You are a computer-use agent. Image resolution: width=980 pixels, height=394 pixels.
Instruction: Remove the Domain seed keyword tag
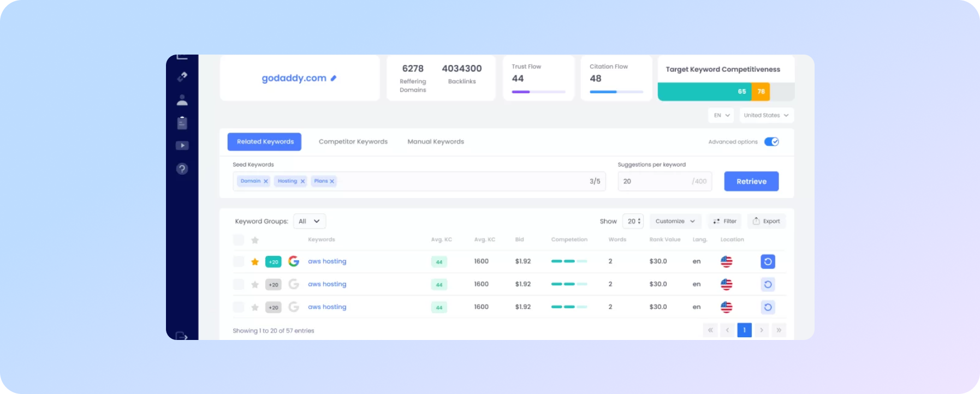[x=266, y=181]
